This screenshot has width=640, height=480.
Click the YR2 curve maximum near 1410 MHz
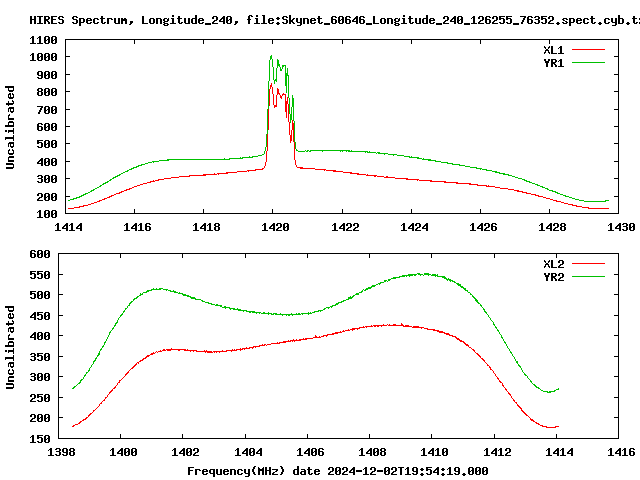tap(424, 274)
